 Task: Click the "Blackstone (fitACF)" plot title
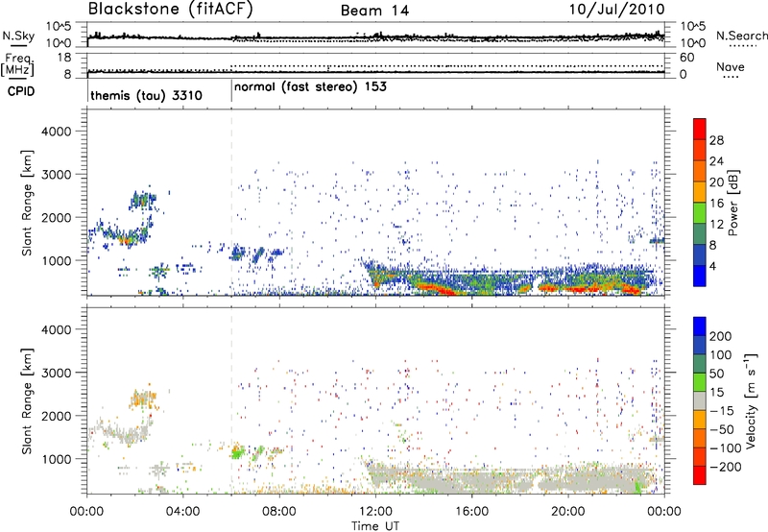[x=171, y=10]
